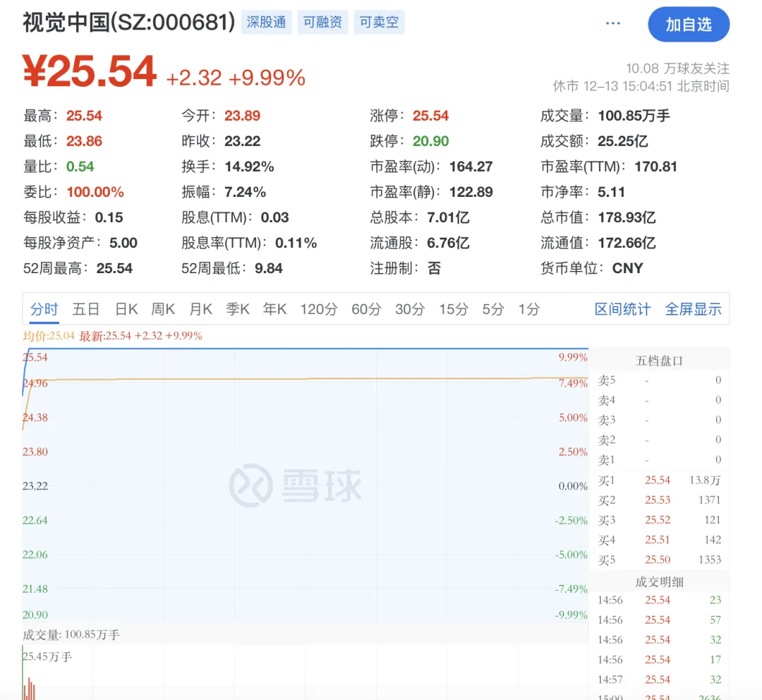
Task: Select the 15分 chart tab
Action: 454,309
